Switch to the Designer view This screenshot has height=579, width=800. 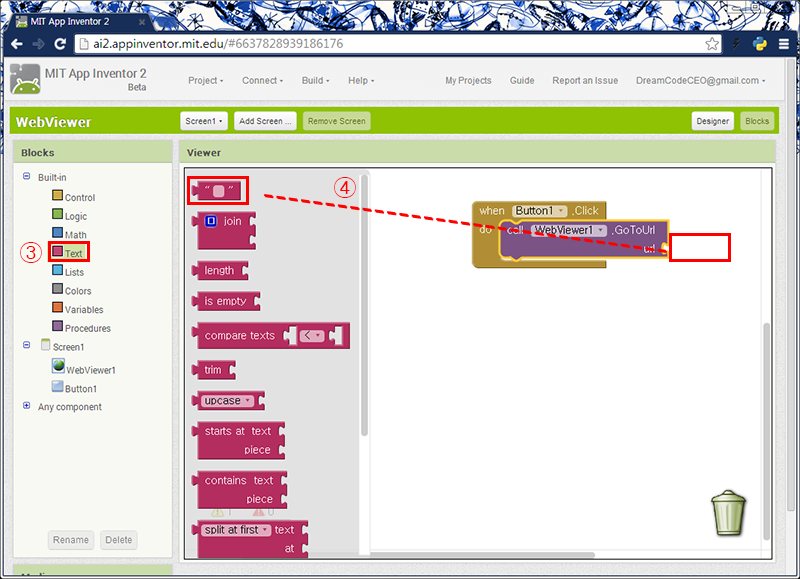(713, 121)
